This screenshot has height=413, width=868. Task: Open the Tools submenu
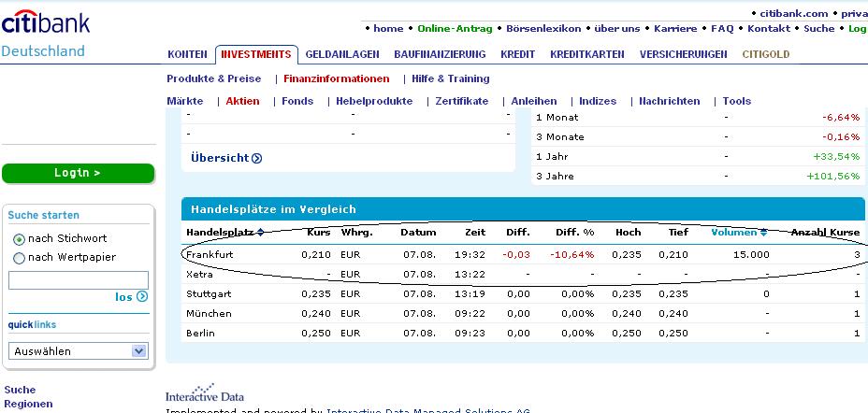(x=737, y=101)
